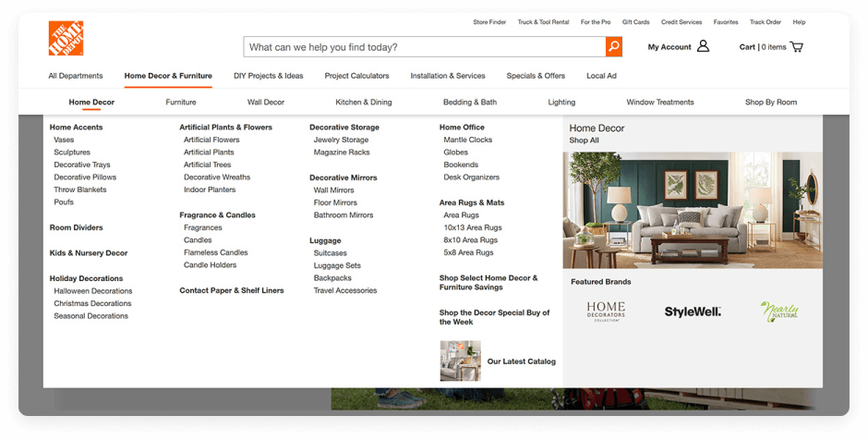Open the Nearly Natural brand logo

click(x=779, y=312)
